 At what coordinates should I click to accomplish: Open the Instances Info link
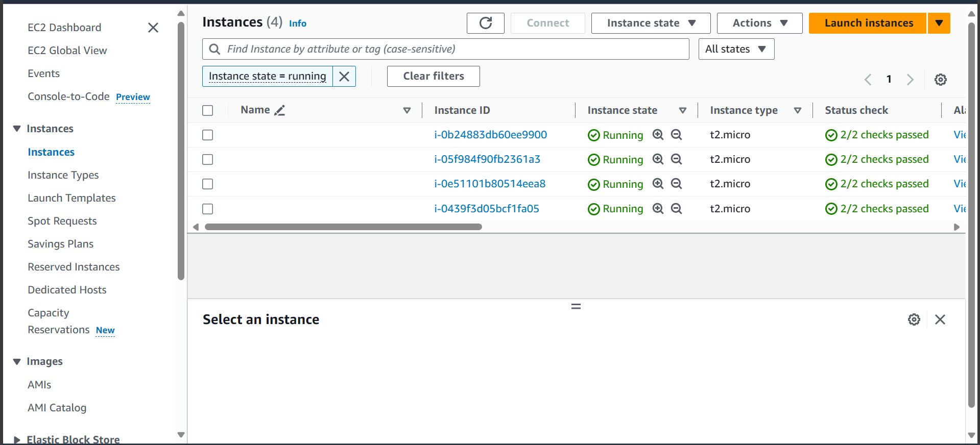(x=297, y=23)
